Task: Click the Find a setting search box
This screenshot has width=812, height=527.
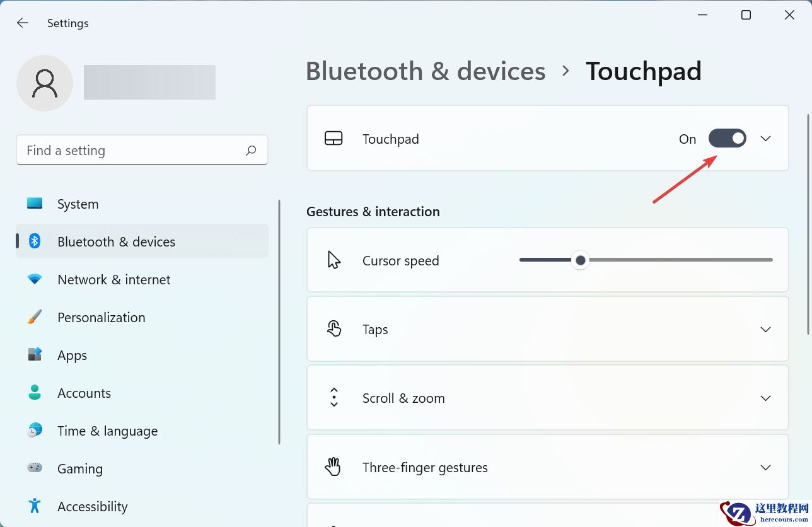Action: (x=132, y=151)
